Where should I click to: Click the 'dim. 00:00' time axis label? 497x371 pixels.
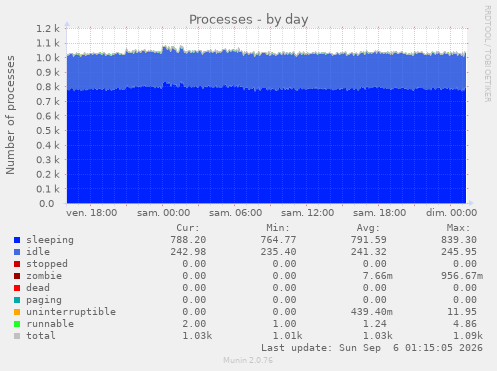pos(451,213)
